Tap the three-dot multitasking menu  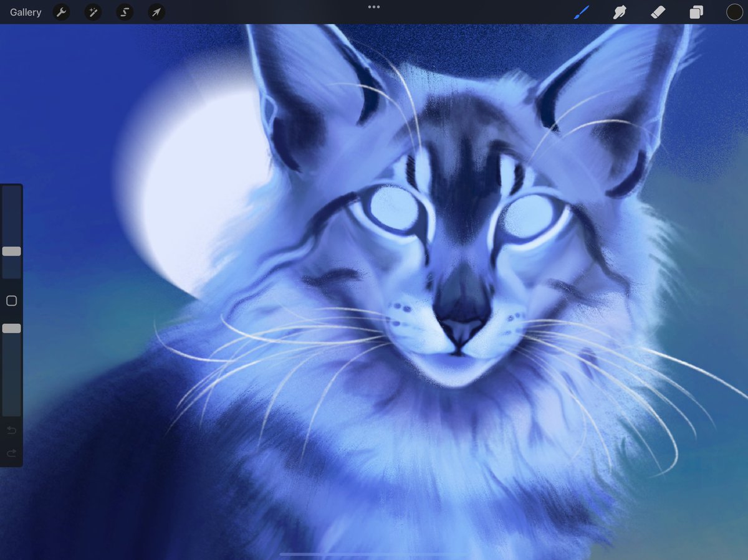(374, 7)
